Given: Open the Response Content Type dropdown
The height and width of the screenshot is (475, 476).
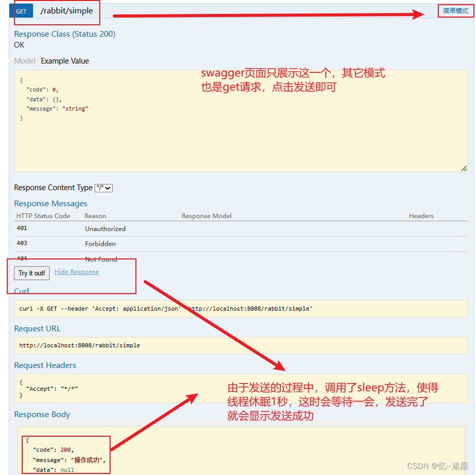Looking at the screenshot, I should click(x=103, y=188).
